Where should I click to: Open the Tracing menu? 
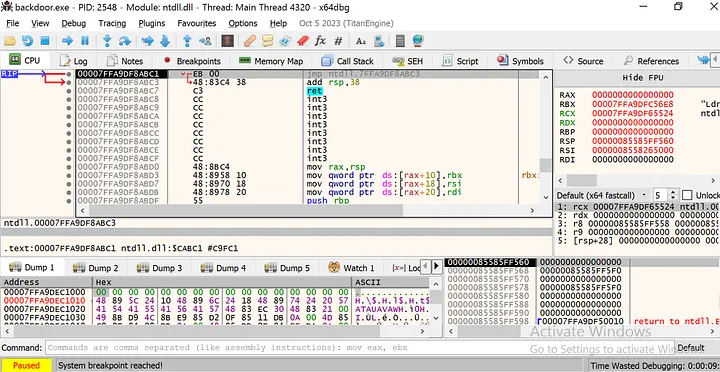[x=112, y=23]
